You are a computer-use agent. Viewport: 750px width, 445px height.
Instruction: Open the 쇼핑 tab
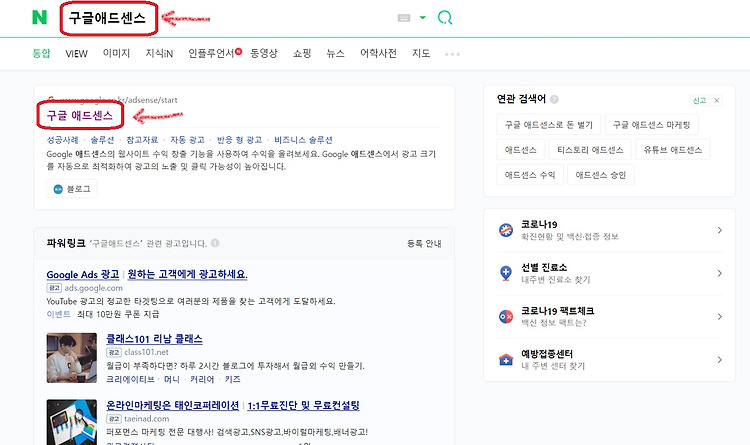(302, 53)
